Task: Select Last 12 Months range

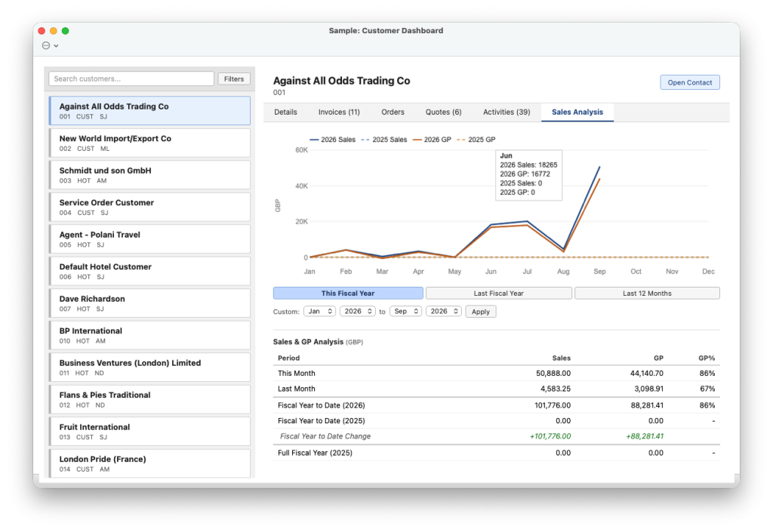Action: [x=647, y=293]
